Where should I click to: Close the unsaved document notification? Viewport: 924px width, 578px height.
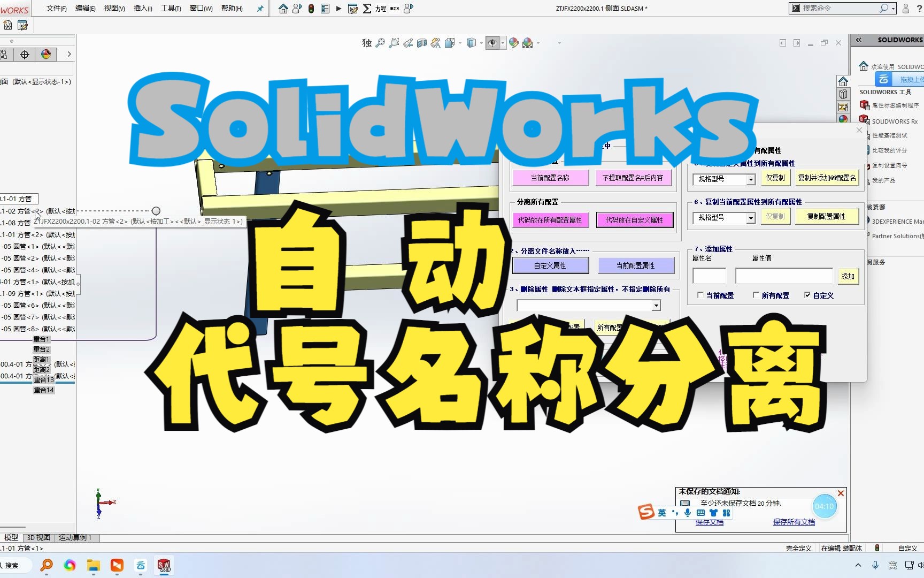tap(841, 493)
